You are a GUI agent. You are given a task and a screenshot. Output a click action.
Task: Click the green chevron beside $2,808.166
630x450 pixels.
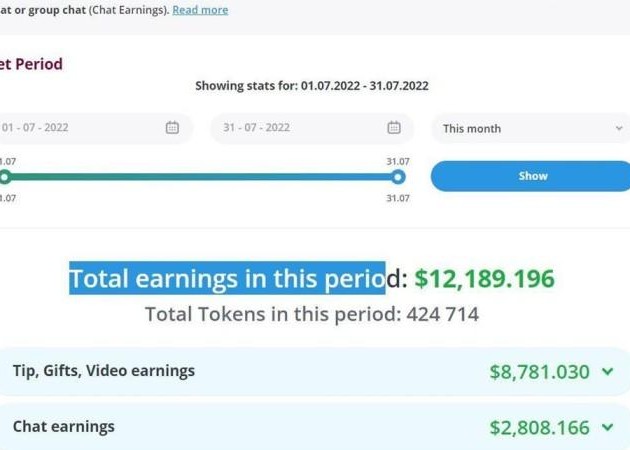607,428
